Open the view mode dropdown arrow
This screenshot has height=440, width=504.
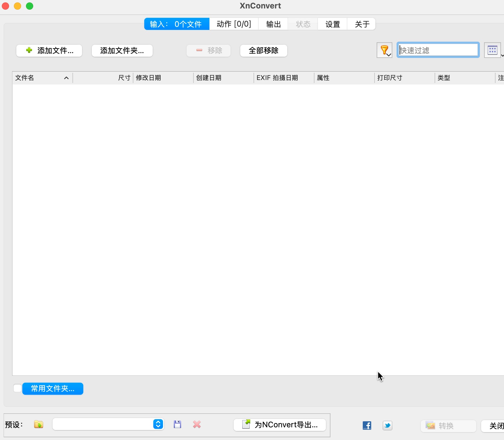click(502, 55)
